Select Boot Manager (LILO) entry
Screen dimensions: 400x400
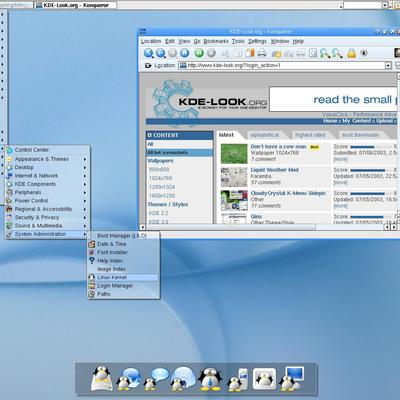[x=123, y=236]
